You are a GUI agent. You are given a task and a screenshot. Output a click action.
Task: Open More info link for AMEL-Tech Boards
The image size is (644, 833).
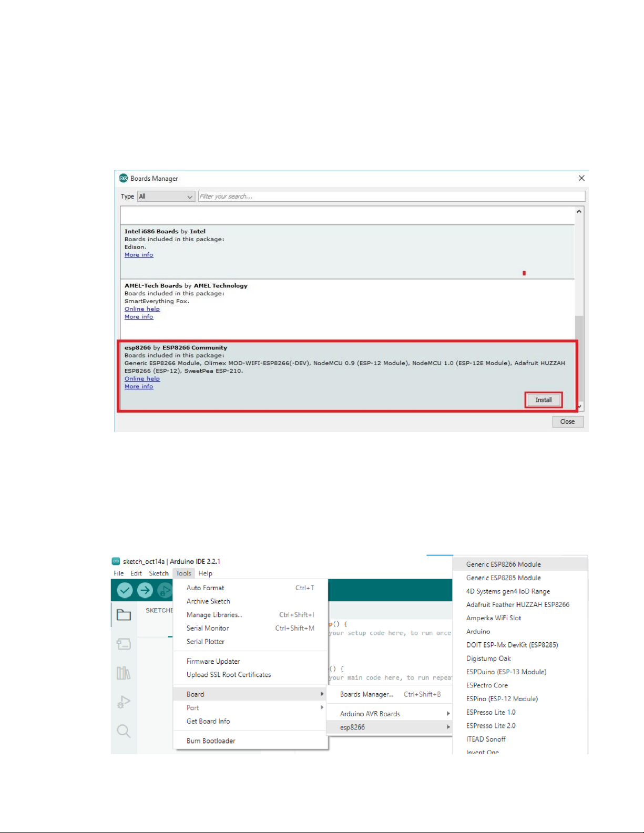click(x=139, y=317)
